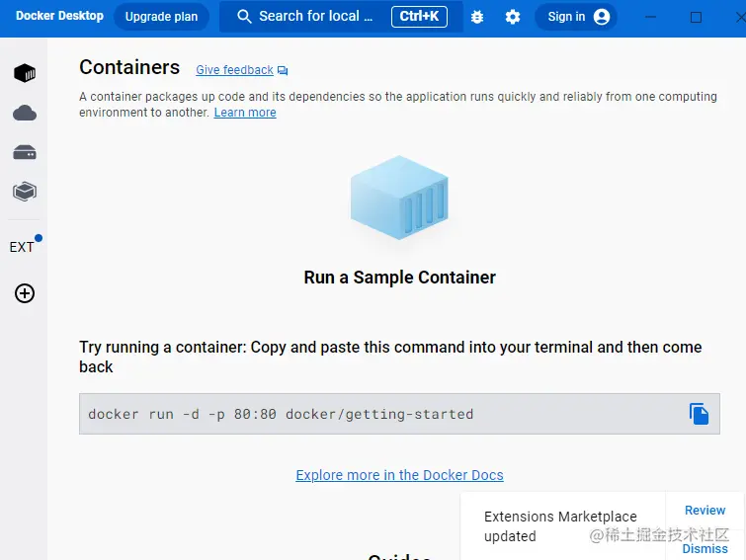Viewport: 746px width, 560px height.
Task: Click the docker run command text
Action: pyautogui.click(x=281, y=414)
